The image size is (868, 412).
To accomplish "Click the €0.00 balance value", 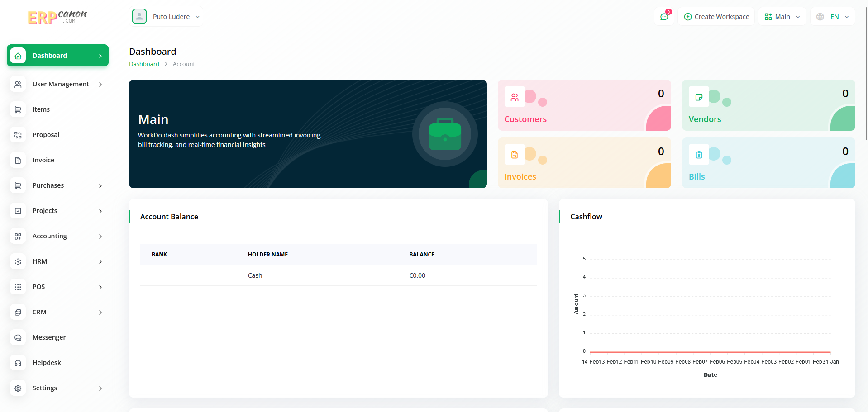I will [417, 275].
